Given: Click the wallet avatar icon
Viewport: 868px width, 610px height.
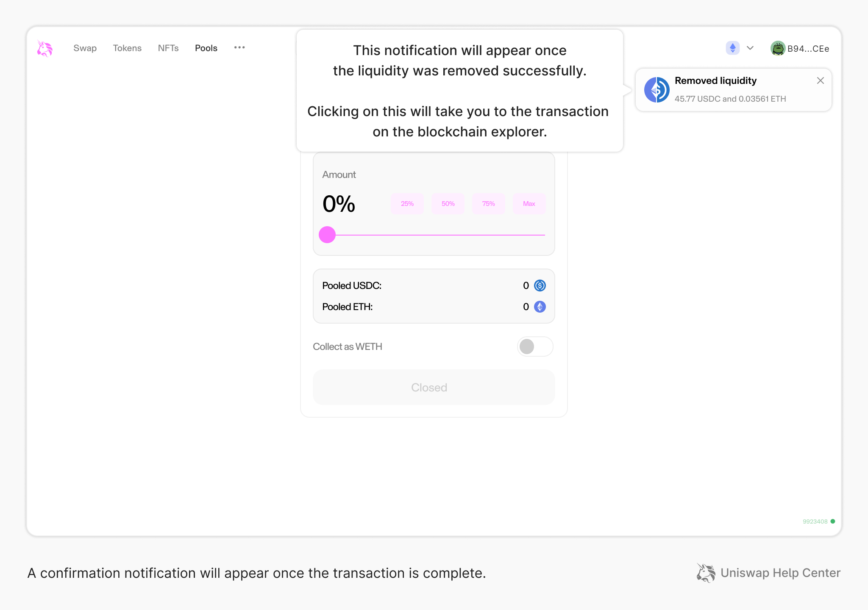Looking at the screenshot, I should pyautogui.click(x=778, y=48).
